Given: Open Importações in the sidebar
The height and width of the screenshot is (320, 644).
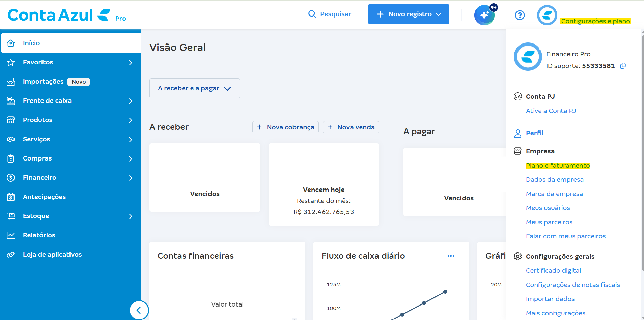Looking at the screenshot, I should (x=71, y=82).
